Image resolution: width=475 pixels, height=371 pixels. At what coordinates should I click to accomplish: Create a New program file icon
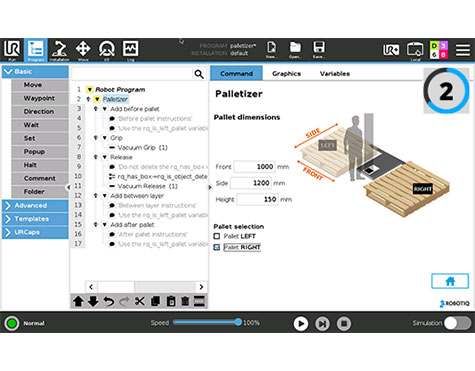[271, 49]
